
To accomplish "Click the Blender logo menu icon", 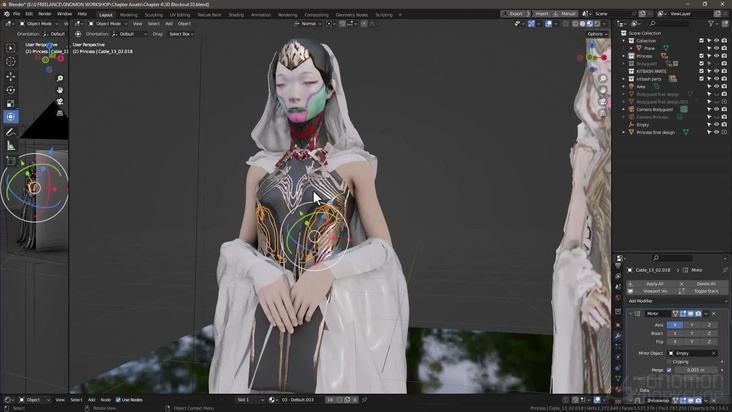I will click(x=7, y=14).
